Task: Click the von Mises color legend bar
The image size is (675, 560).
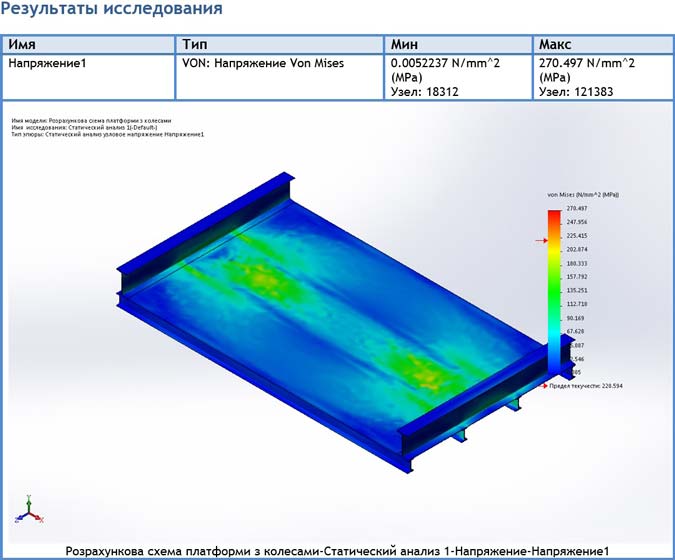Action: [554, 292]
